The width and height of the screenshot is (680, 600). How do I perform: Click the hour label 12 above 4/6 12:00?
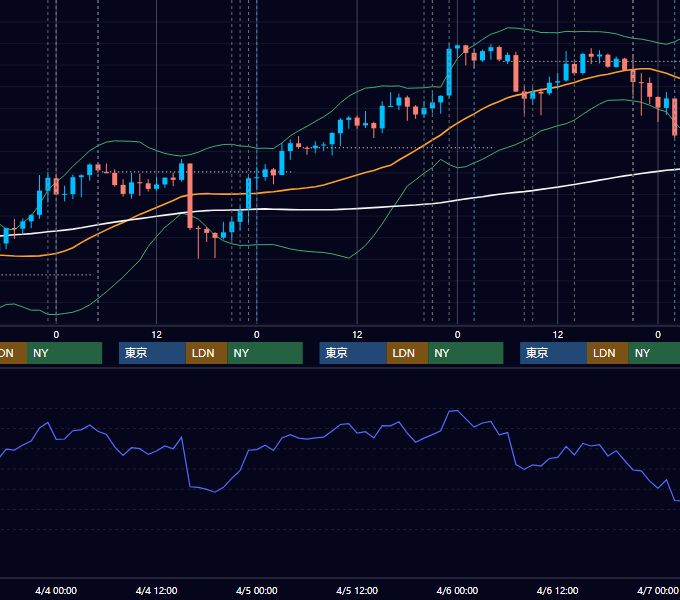(x=558, y=335)
